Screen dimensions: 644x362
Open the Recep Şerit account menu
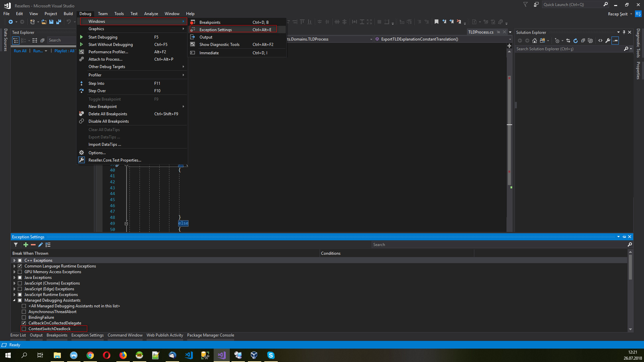(x=620, y=14)
